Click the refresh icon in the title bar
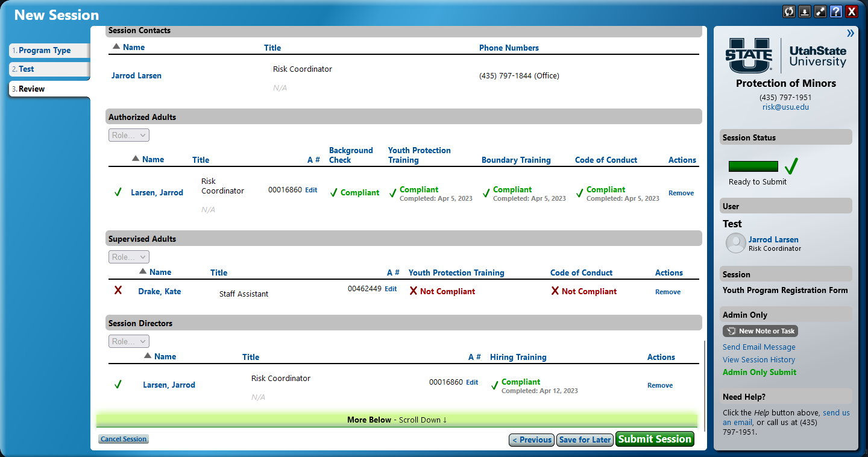This screenshot has width=868, height=457. click(789, 11)
